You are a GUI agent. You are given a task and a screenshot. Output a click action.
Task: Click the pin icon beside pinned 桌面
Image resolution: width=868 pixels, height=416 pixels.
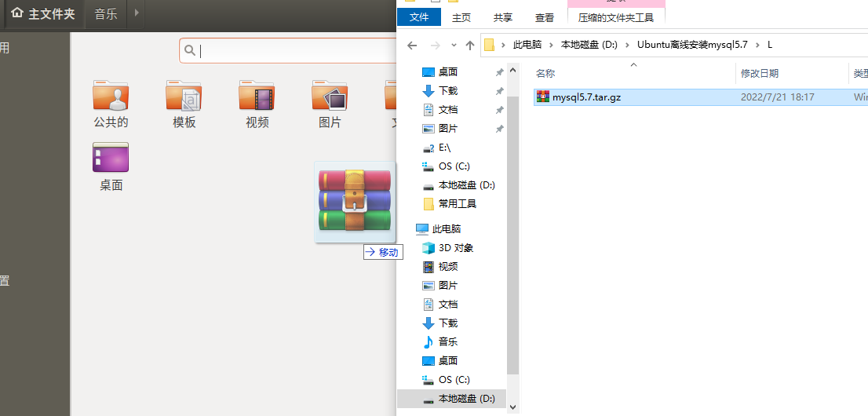click(499, 72)
